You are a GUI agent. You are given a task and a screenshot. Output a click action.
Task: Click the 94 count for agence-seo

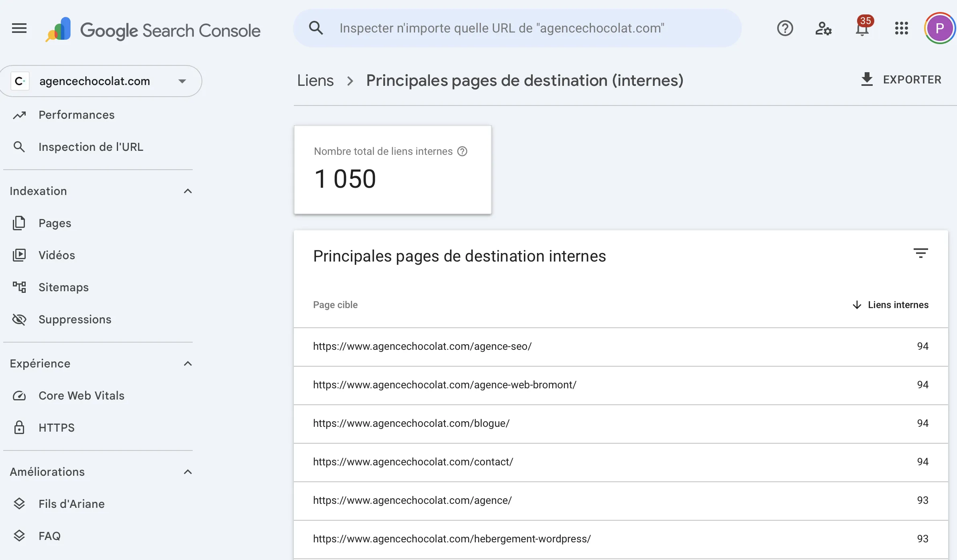(922, 346)
